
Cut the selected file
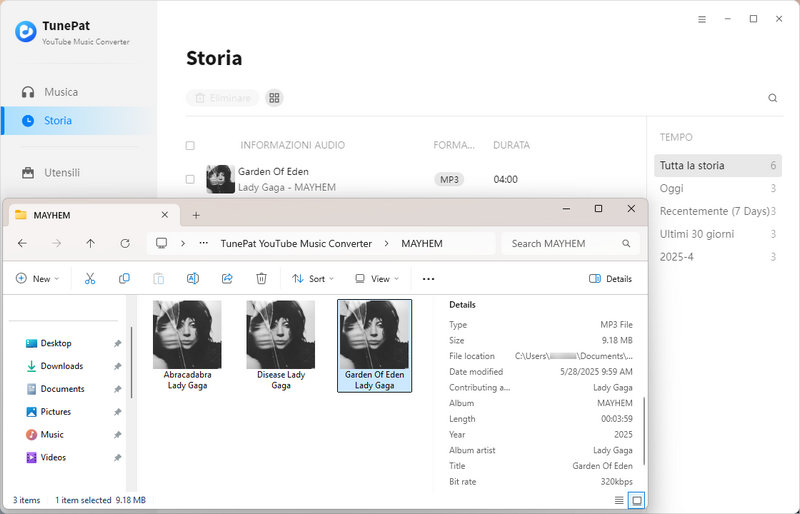point(90,279)
